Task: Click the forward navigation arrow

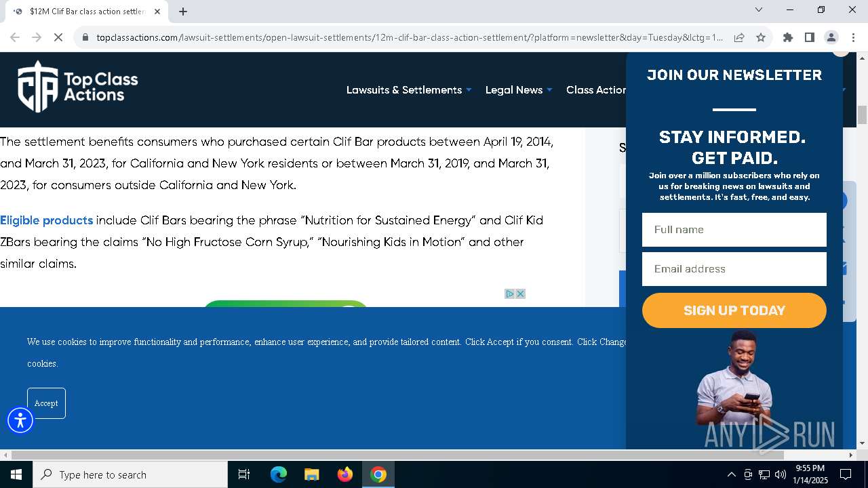Action: [37, 37]
